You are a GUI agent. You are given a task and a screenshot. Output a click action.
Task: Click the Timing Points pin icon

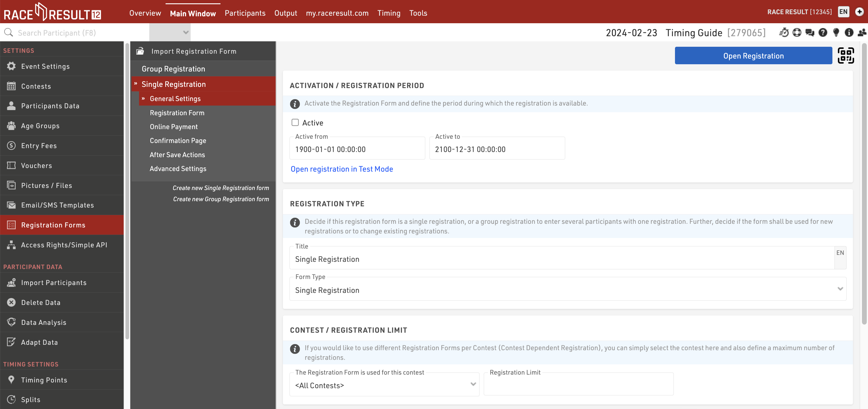(11, 380)
